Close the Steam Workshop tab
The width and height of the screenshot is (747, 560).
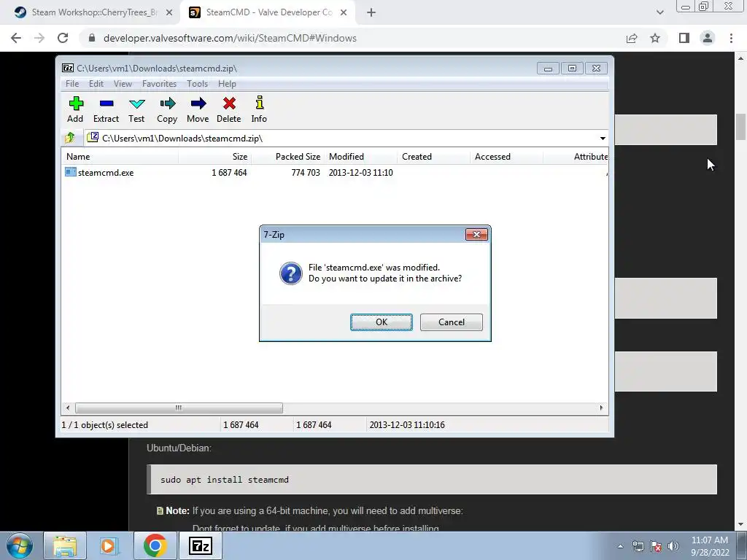tap(169, 12)
